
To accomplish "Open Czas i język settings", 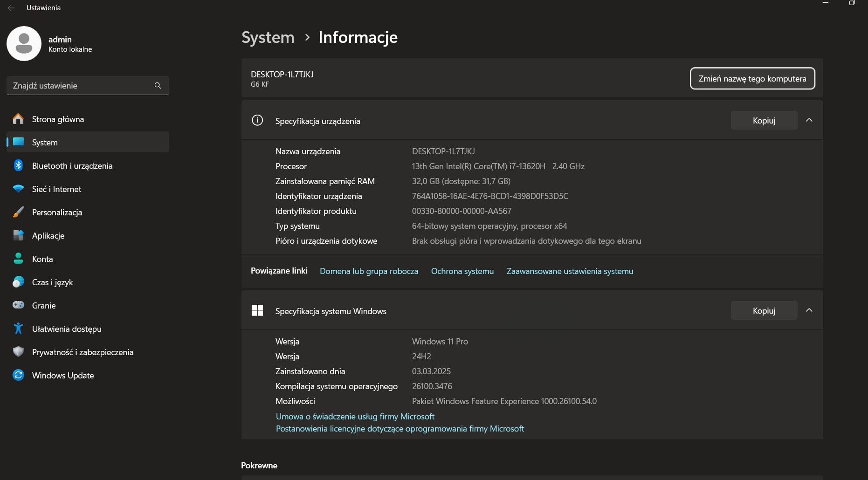I will pyautogui.click(x=88, y=282).
